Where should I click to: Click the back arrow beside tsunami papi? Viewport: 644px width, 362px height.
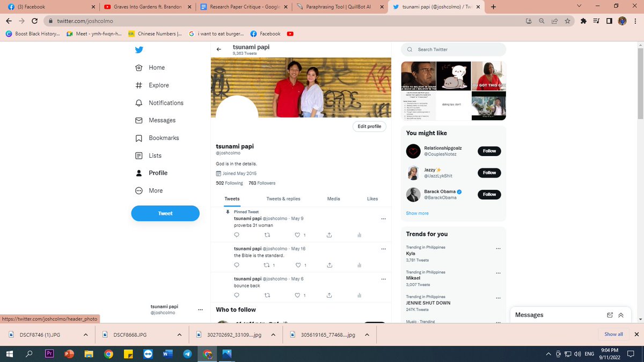pyautogui.click(x=219, y=49)
